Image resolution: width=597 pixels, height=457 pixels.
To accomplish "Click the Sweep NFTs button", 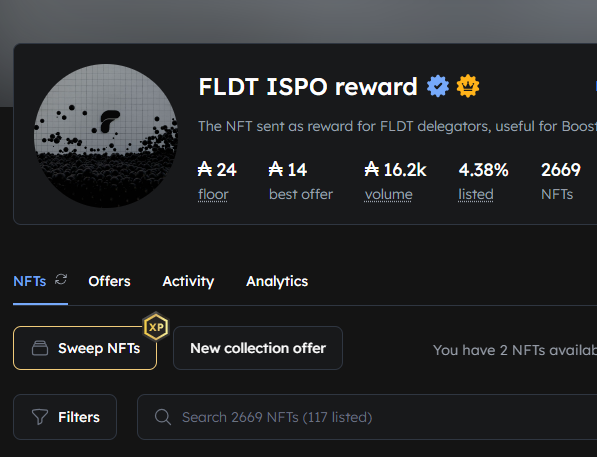I will click(x=85, y=348).
